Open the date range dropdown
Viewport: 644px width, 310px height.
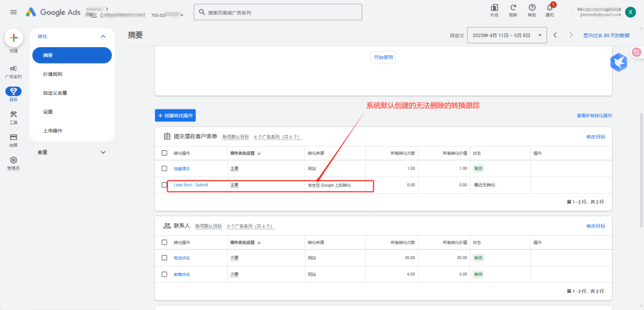507,35
